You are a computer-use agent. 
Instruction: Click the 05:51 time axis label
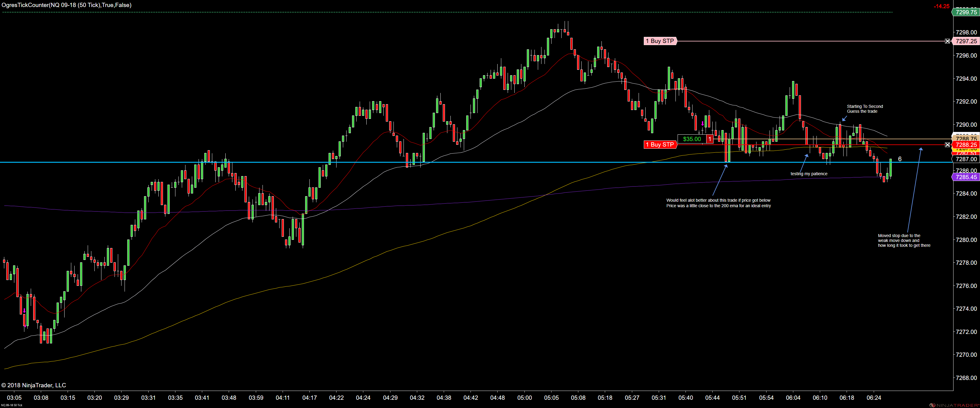pyautogui.click(x=739, y=398)
